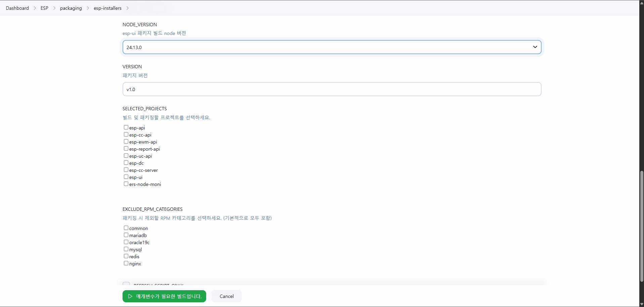The image size is (644, 307).
Task: Click the scrollbar down arrow
Action: click(x=642, y=304)
